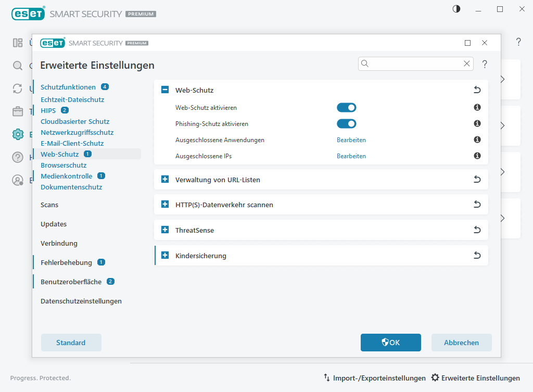This screenshot has width=533, height=392.
Task: Reset the Web-Schutz section with its revert arrow
Action: click(477, 90)
